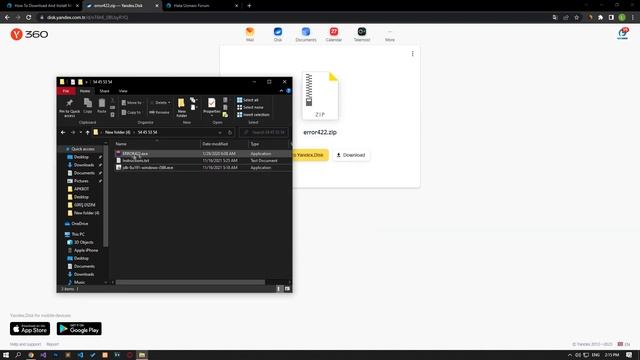Click the Rename button in ribbon
Screen dimensions: 640x360
159,112
